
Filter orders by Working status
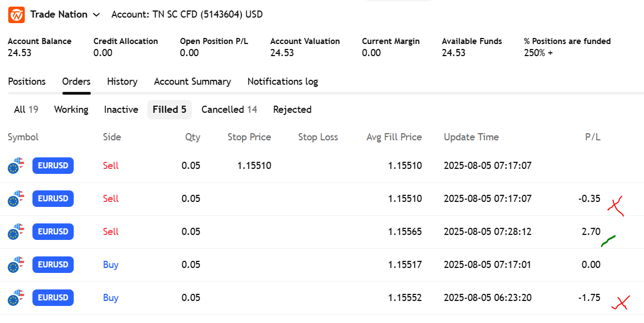click(71, 110)
